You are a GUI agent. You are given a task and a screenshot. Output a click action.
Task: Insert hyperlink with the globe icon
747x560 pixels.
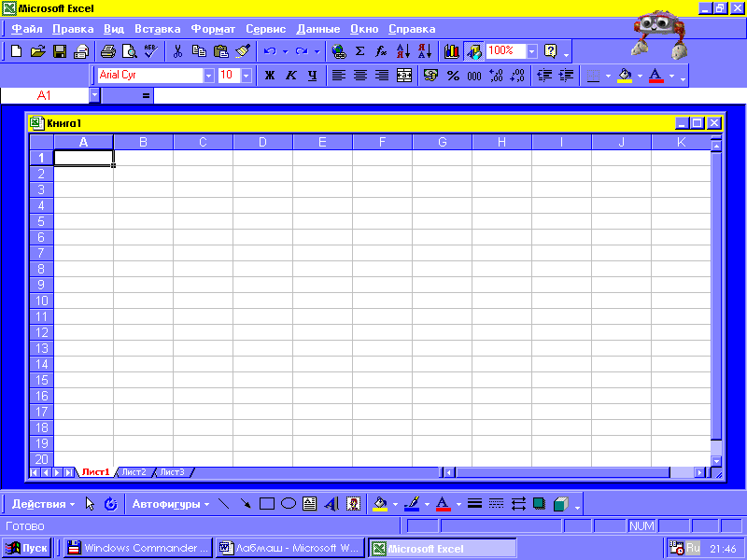(339, 51)
